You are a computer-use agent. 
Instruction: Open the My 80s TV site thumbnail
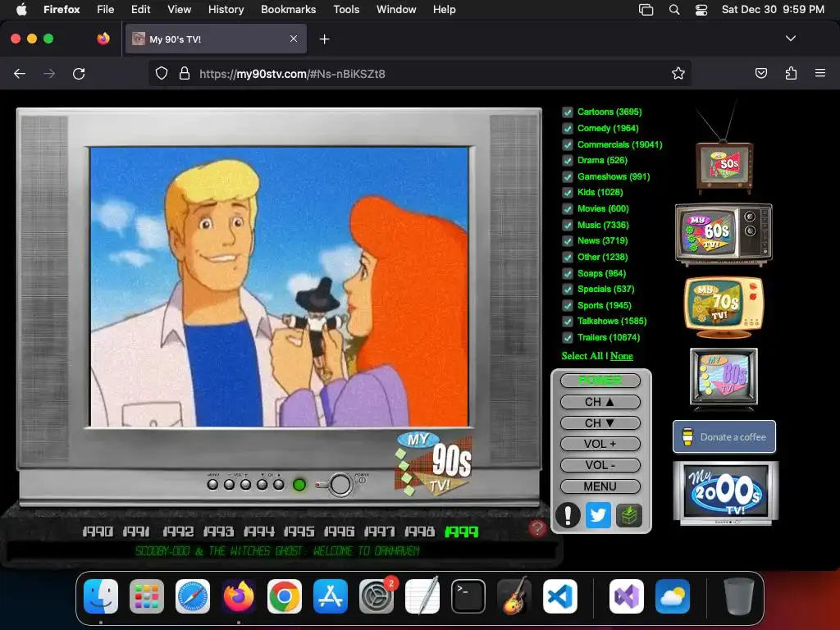pos(724,377)
